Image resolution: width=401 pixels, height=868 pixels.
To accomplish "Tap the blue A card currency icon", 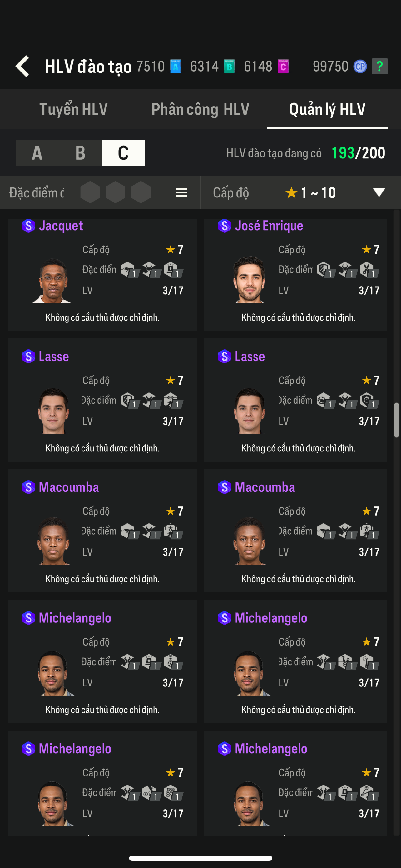I will click(176, 66).
